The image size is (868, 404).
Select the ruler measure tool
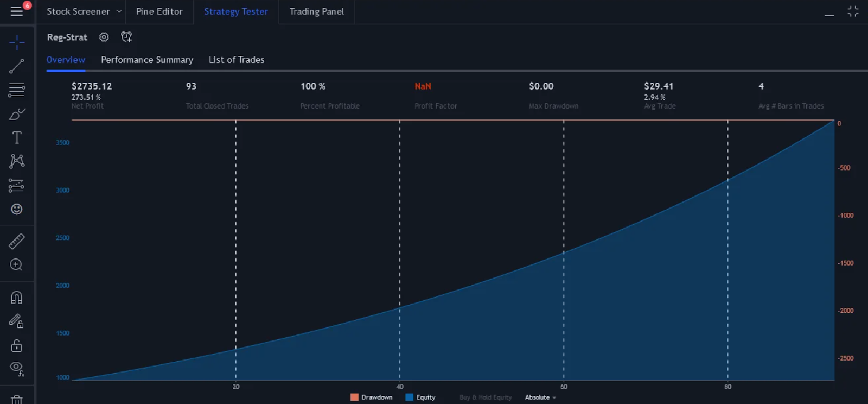pyautogui.click(x=17, y=241)
